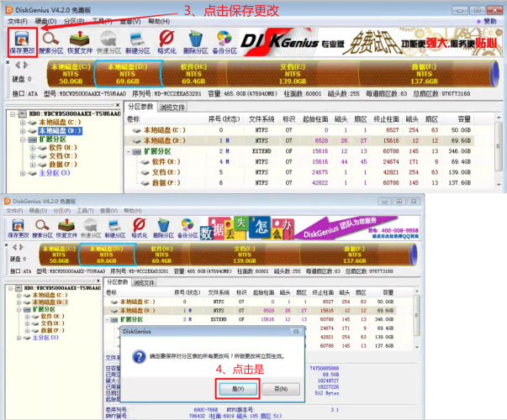Switch to 分区参数 tab in top window
Screen dimensions: 507x420
(x=140, y=107)
